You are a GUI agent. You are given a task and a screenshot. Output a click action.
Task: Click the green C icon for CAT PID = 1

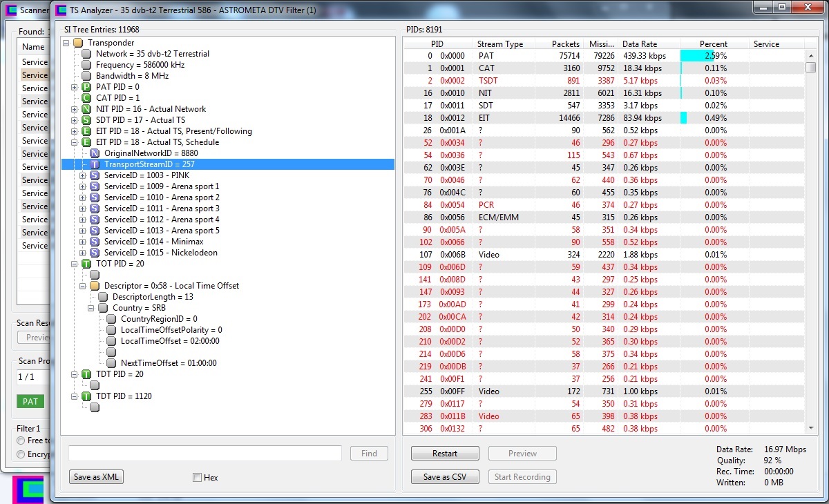click(86, 98)
